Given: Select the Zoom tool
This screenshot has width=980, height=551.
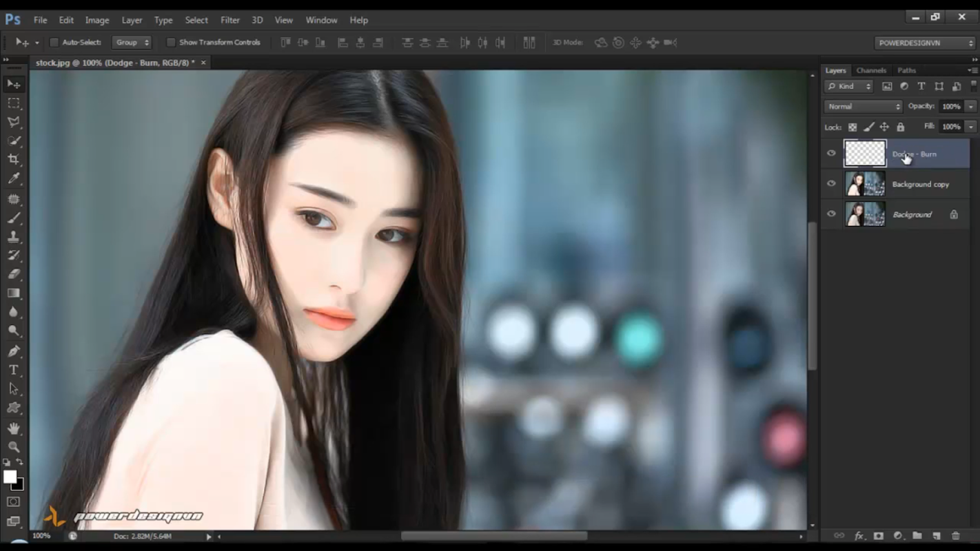Looking at the screenshot, I should (14, 447).
